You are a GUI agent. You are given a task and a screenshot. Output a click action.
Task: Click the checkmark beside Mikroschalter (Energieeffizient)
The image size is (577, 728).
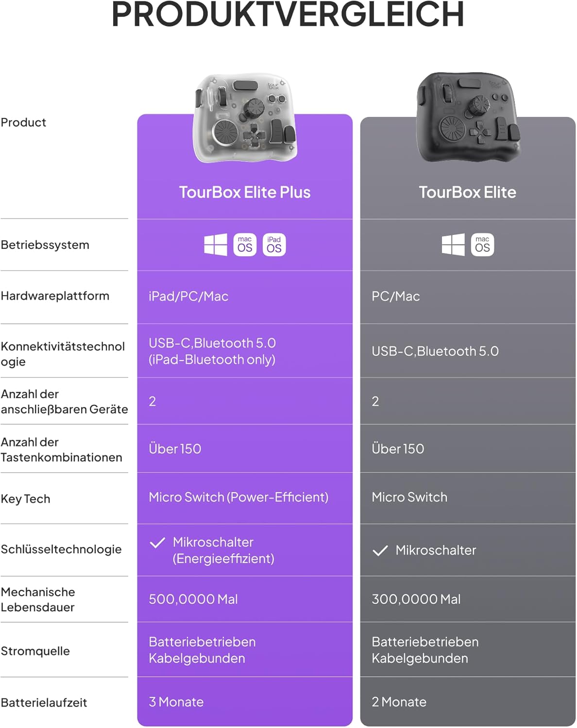pos(157,543)
